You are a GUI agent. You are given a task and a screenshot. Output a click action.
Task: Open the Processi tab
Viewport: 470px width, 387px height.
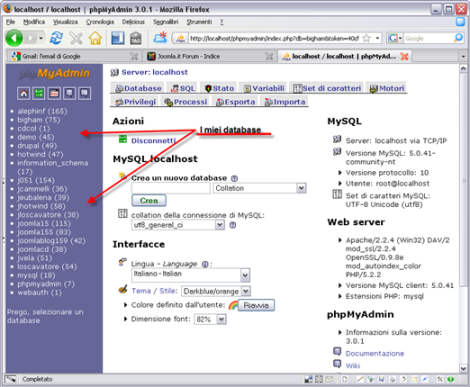click(185, 102)
